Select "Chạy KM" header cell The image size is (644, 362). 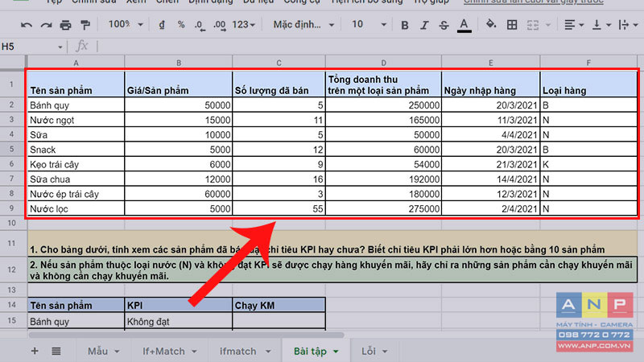(279, 305)
